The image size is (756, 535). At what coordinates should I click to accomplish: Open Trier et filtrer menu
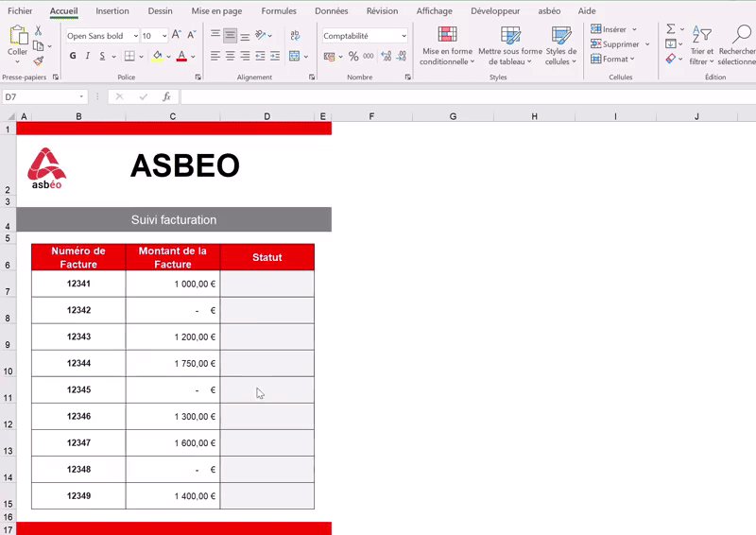click(701, 45)
